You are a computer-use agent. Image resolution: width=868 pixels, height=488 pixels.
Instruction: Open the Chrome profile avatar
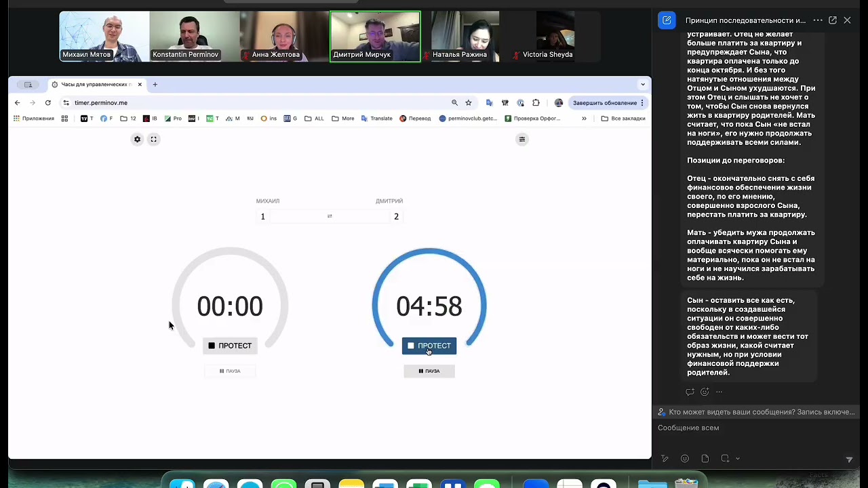(559, 103)
